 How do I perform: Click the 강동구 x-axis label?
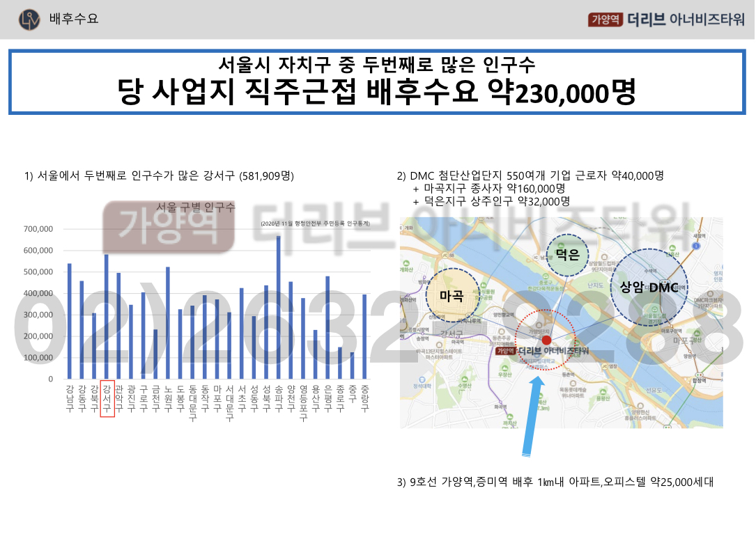point(82,398)
